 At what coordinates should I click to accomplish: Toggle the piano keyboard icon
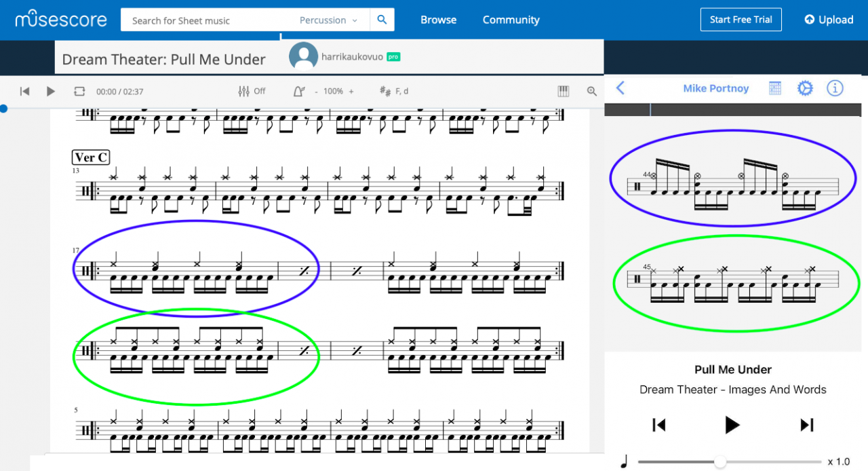(x=564, y=91)
